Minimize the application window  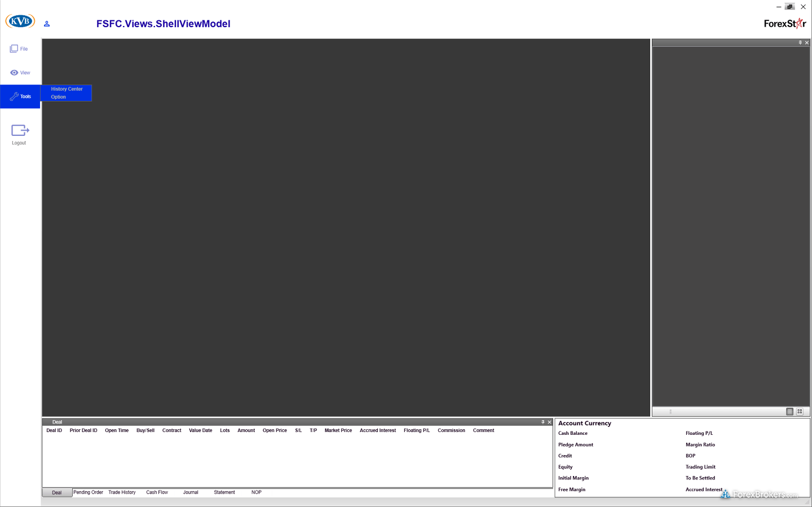click(779, 7)
